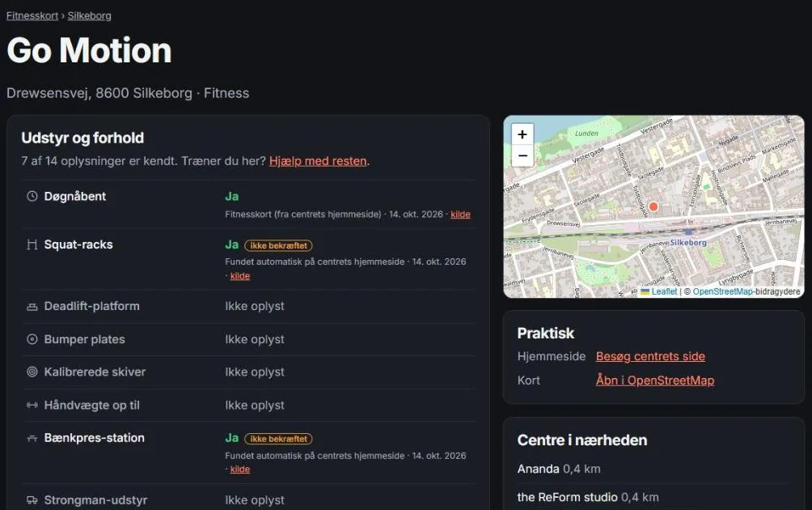The width and height of the screenshot is (812, 510).
Task: Click the Go Motion page heading
Action: click(89, 50)
